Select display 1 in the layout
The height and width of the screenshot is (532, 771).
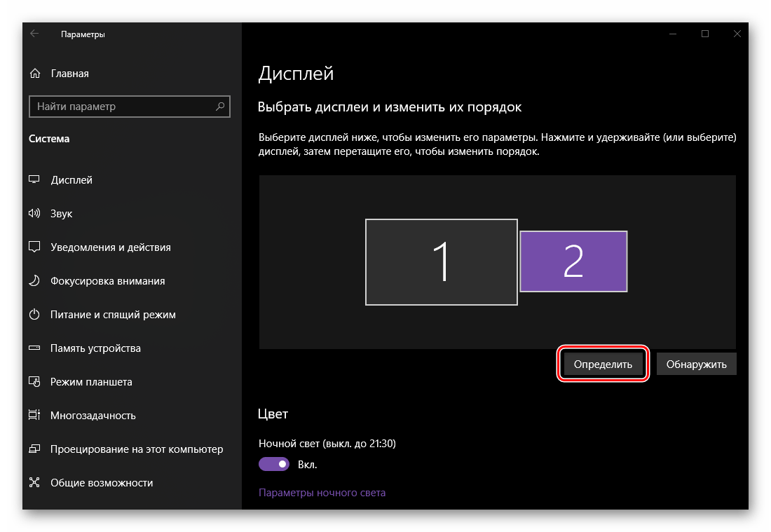coord(441,262)
